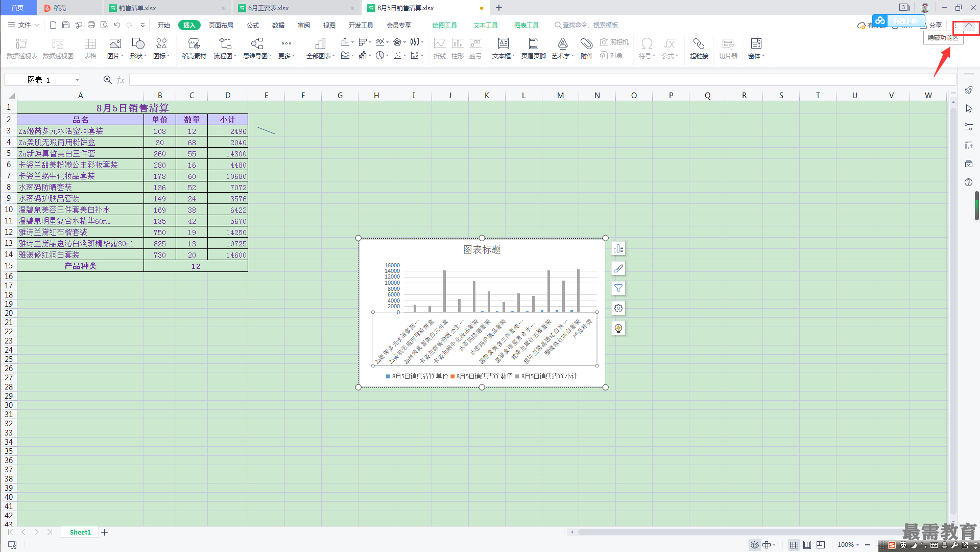Open a new document tab with plus

click(499, 8)
